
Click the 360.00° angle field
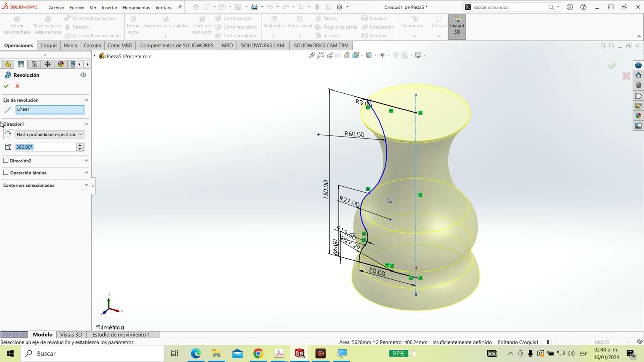pos(46,147)
